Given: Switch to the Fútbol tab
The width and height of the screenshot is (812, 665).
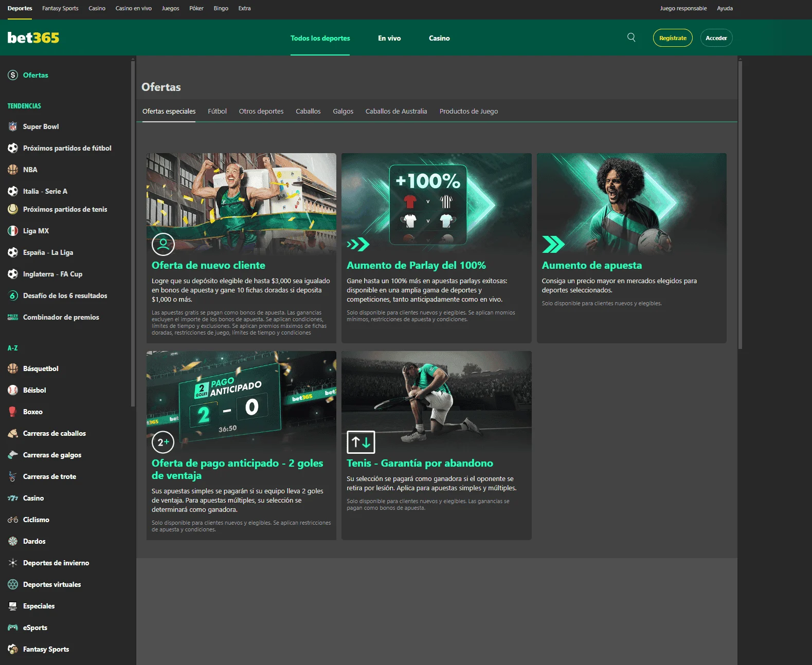Looking at the screenshot, I should [x=217, y=111].
